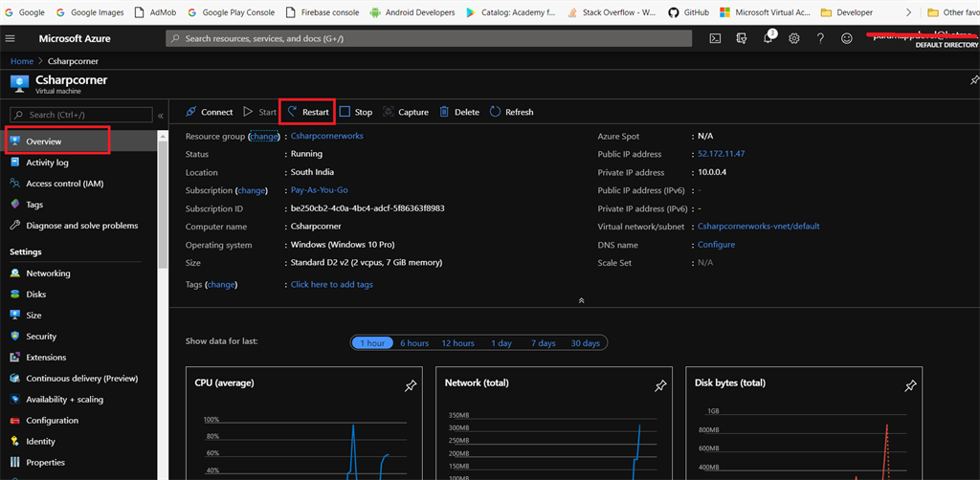This screenshot has height=480, width=980.
Task: Configure the DNS name
Action: 716,245
